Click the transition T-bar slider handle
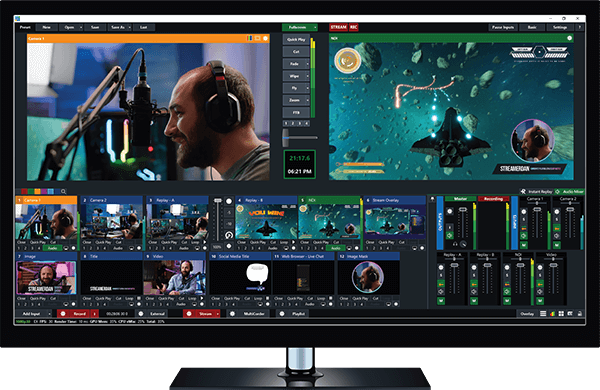 pos(286,137)
